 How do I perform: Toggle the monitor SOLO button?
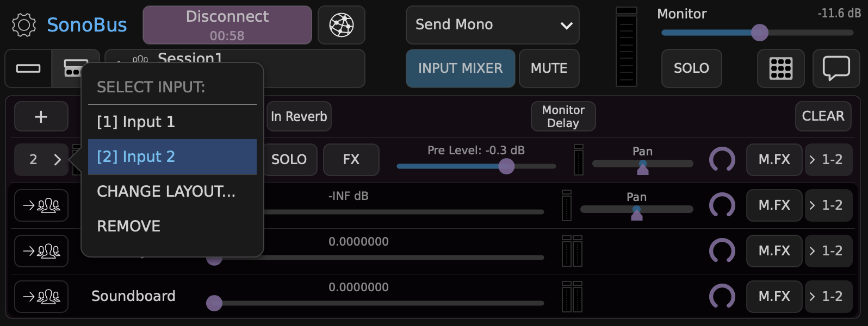click(x=692, y=68)
